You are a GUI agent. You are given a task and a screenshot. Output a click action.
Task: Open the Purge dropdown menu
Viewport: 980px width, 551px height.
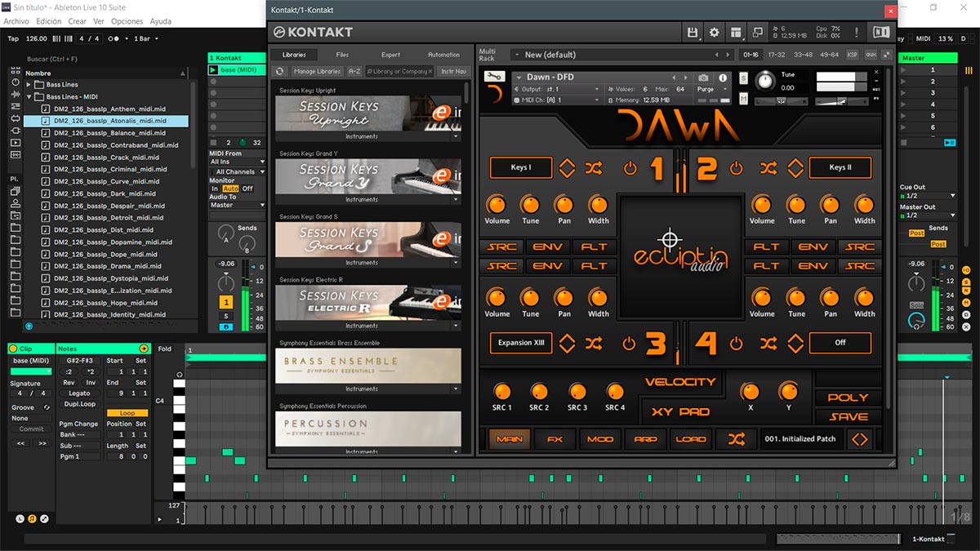tap(710, 90)
